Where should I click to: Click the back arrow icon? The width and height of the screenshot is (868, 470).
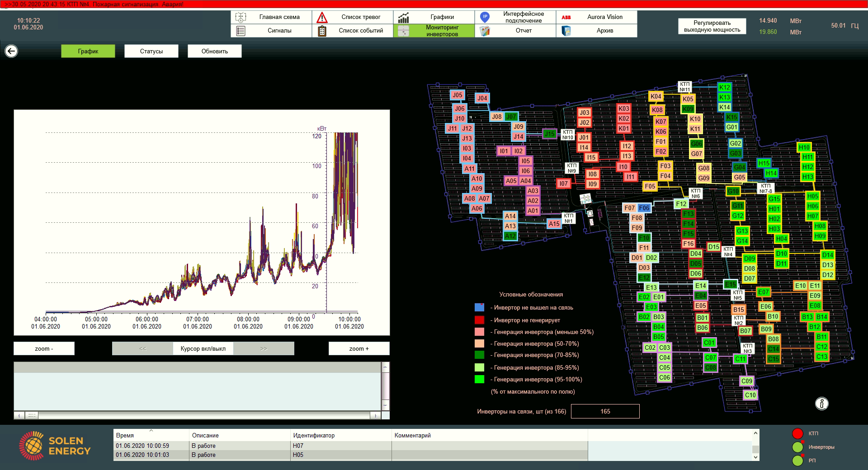click(x=11, y=51)
